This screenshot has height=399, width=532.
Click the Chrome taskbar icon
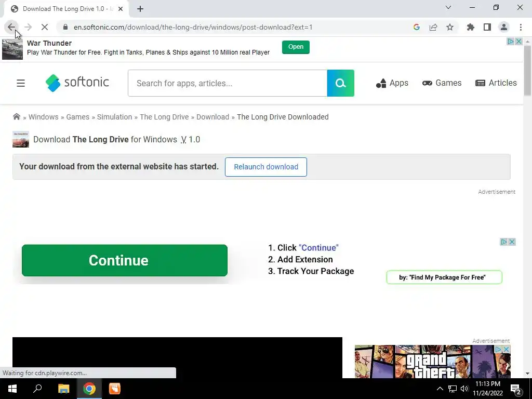(x=89, y=389)
